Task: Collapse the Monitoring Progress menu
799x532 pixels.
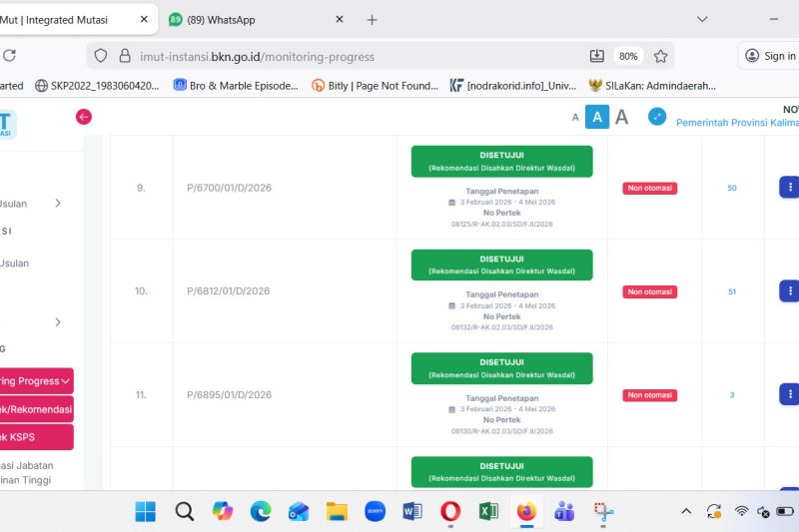Action: click(x=37, y=381)
